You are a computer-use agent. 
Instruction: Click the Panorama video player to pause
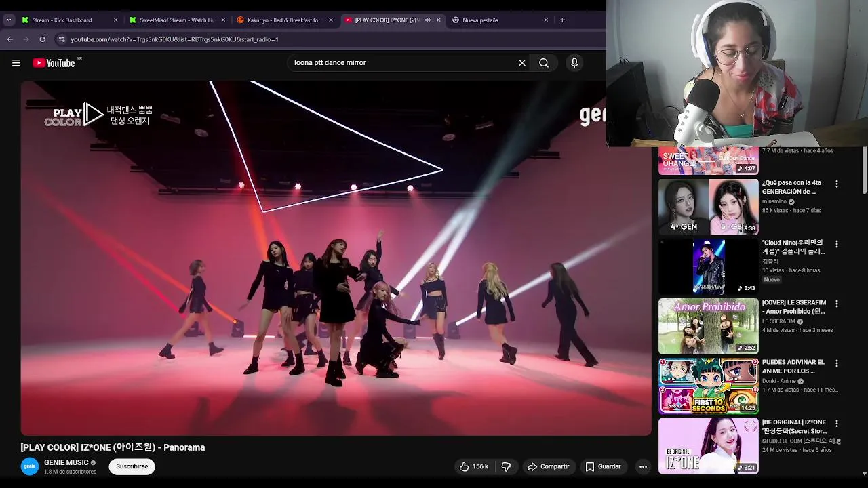pyautogui.click(x=336, y=258)
